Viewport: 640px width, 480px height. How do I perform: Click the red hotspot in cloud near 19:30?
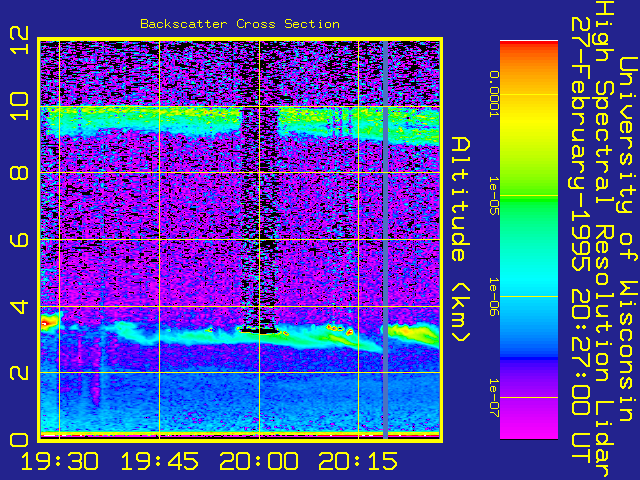click(46, 324)
